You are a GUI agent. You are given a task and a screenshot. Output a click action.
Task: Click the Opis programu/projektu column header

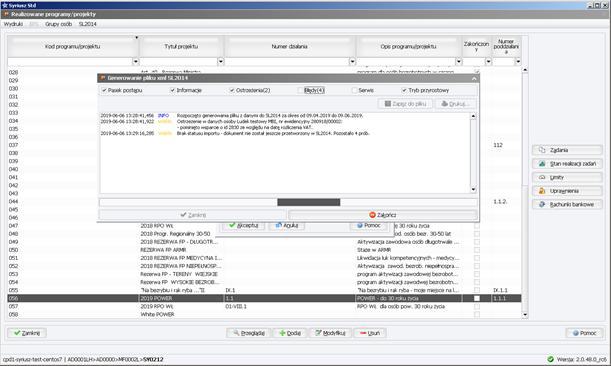(408, 46)
